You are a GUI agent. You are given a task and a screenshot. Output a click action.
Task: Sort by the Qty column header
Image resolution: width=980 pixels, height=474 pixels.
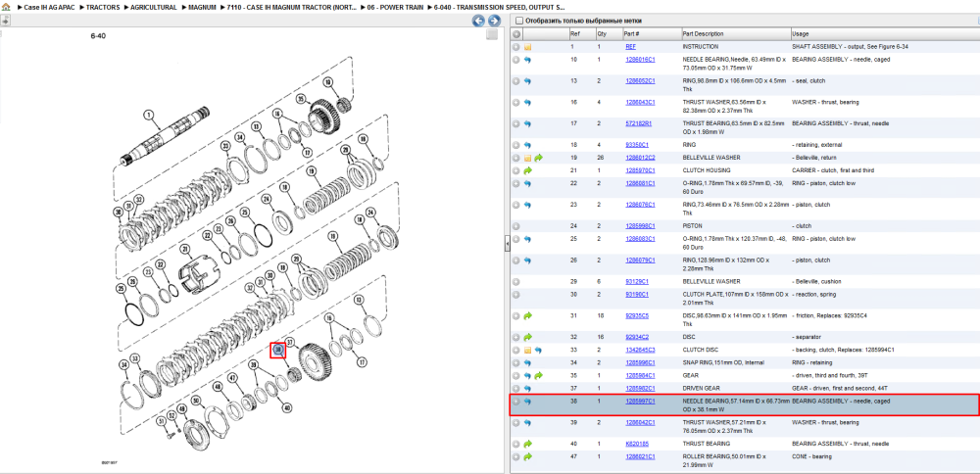[x=602, y=33]
